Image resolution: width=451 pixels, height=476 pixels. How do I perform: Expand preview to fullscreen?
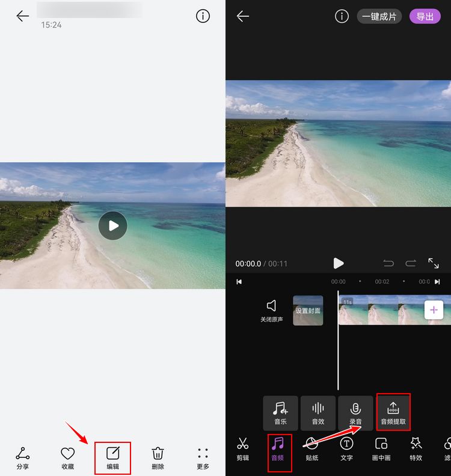click(x=434, y=263)
